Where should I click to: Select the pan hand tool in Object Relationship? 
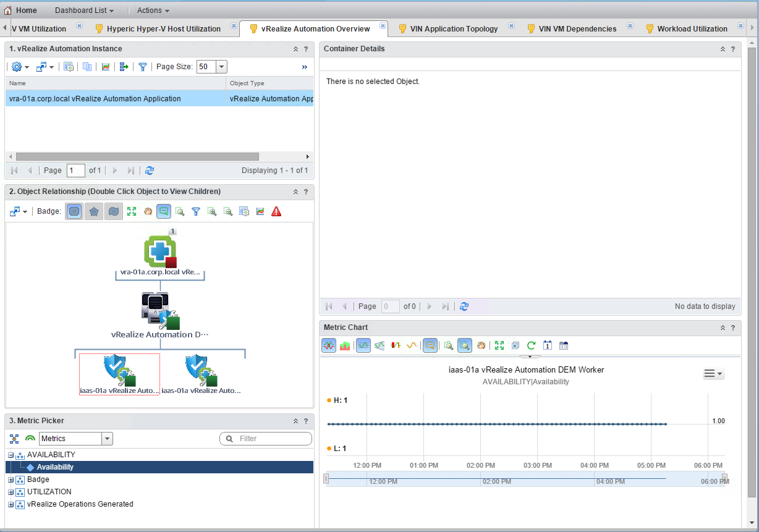(x=148, y=211)
